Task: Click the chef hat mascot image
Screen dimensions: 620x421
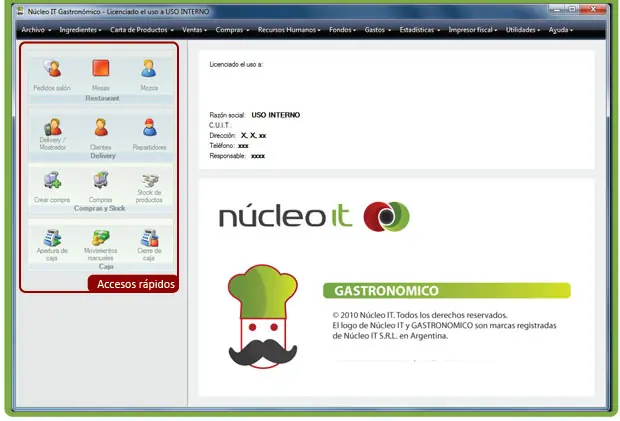Action: pyautogui.click(x=263, y=316)
